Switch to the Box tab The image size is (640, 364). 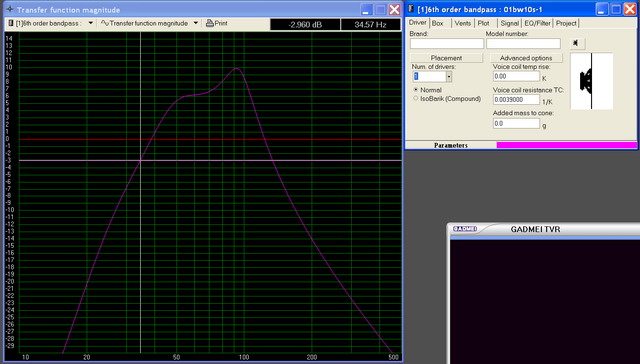[438, 23]
